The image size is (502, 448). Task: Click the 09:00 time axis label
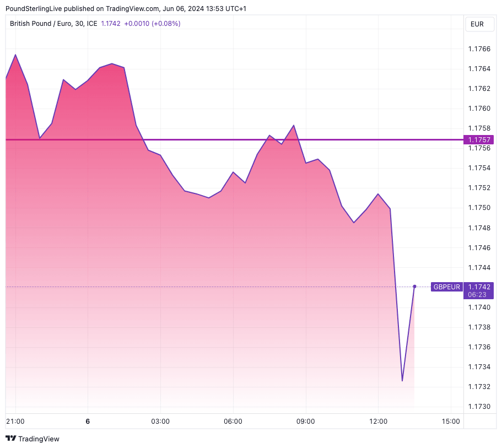pyautogui.click(x=306, y=422)
